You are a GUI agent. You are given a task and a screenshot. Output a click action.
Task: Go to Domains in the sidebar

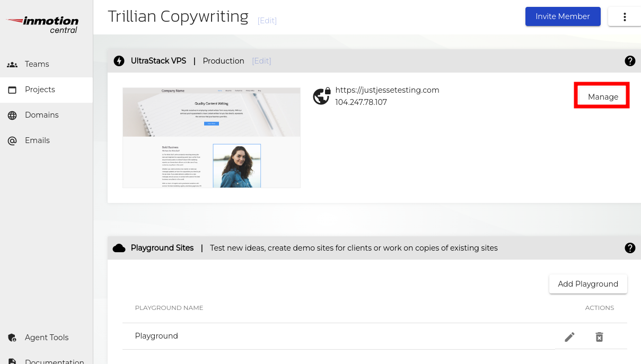(x=46, y=115)
